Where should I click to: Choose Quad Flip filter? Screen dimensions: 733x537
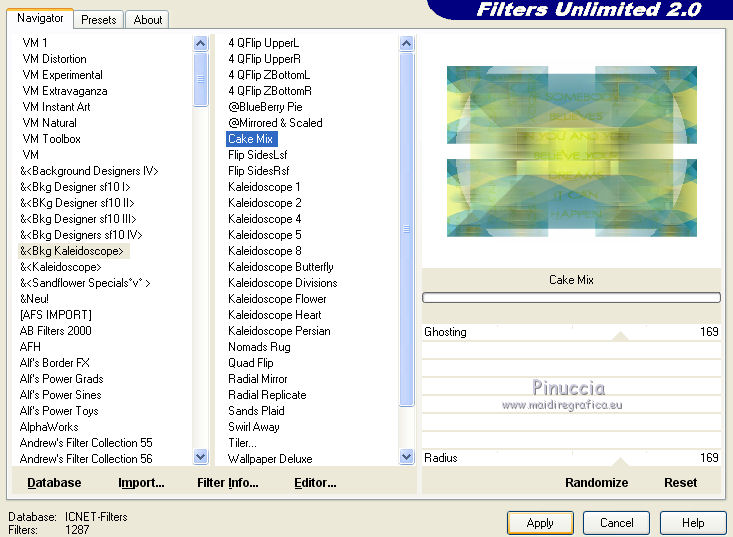tap(251, 363)
